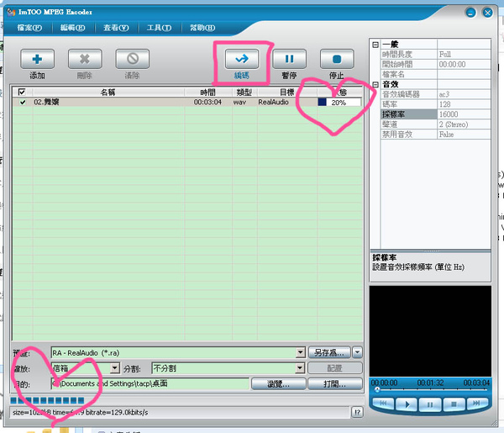
Task: Select the 禁用音效 property row
Action: tap(436, 135)
